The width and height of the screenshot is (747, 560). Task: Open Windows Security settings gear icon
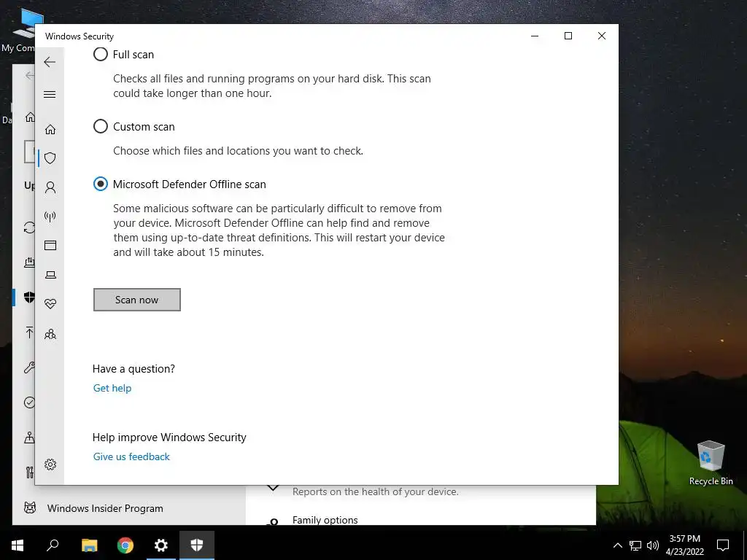coord(50,464)
